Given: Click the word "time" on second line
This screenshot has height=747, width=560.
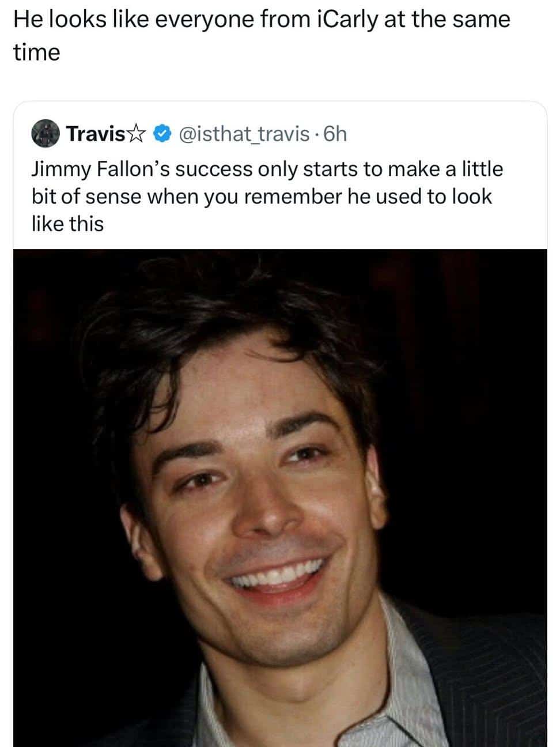Looking at the screenshot, I should (x=36, y=52).
